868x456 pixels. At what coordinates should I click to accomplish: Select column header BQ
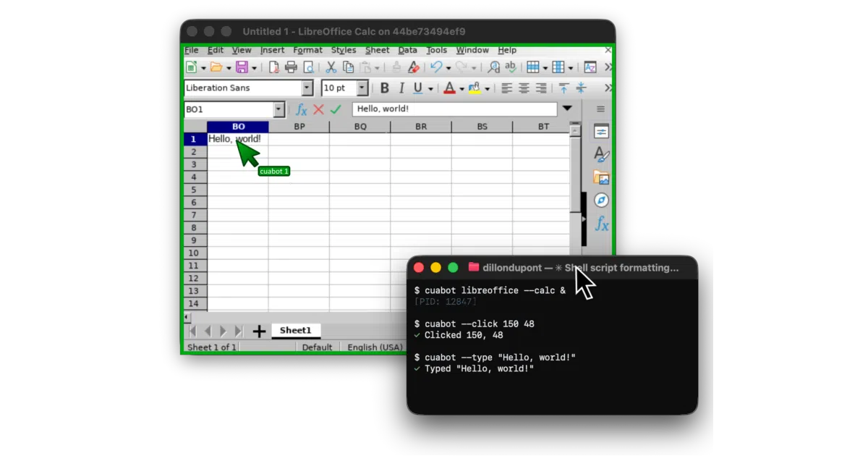(360, 127)
